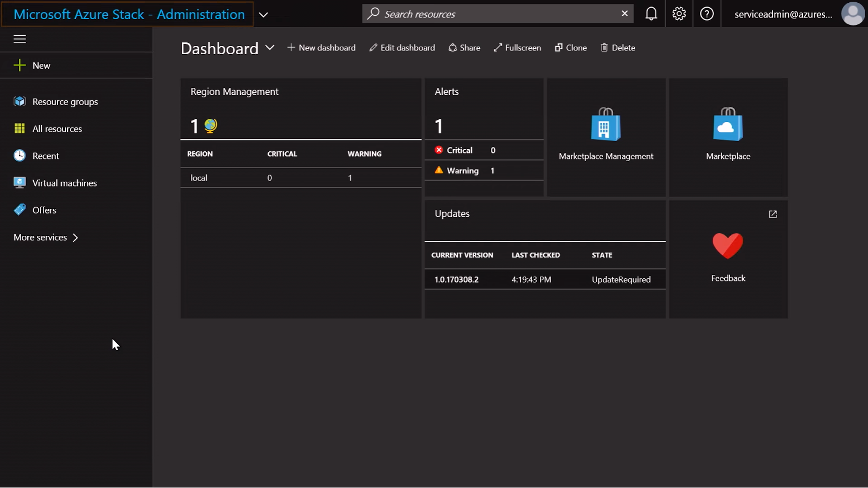Click the UpdateRequired state cell
The height and width of the screenshot is (488, 868).
[621, 279]
